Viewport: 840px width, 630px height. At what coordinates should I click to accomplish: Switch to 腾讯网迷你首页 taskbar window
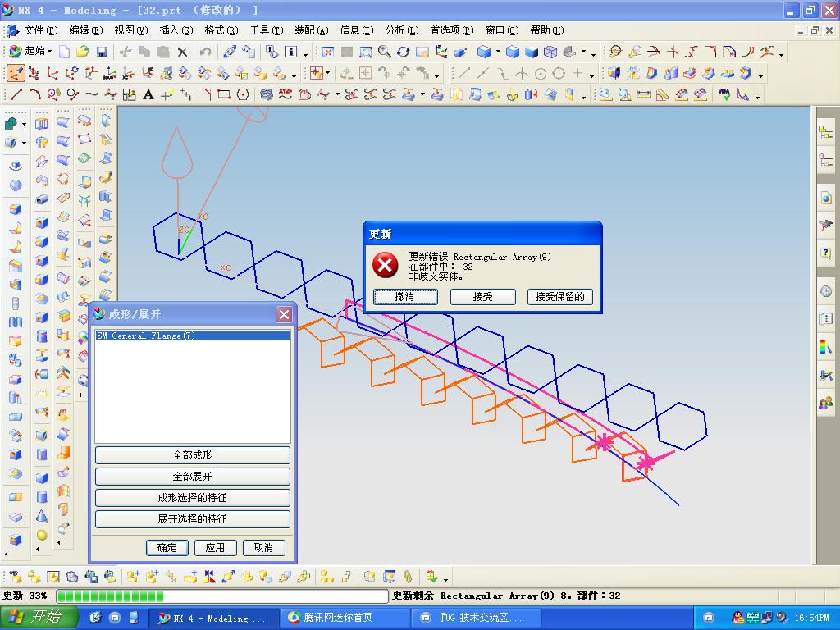pos(345,618)
